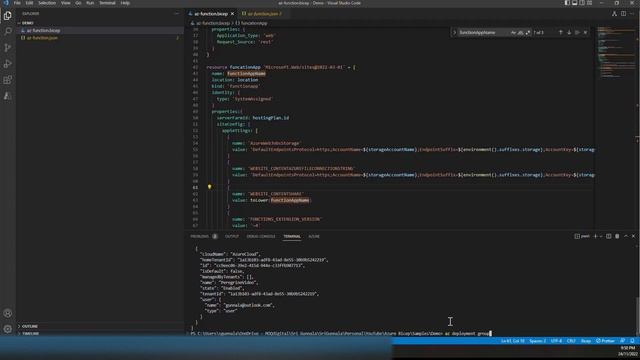Image resolution: width=640 pixels, height=360 pixels.
Task: Click the feedback icon in status bar
Action: point(622,341)
